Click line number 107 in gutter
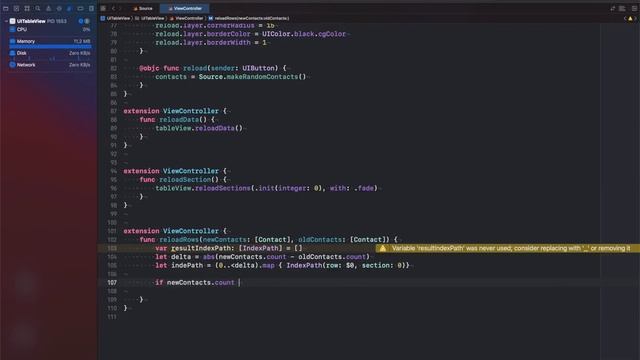The height and width of the screenshot is (360, 640). click(x=112, y=282)
